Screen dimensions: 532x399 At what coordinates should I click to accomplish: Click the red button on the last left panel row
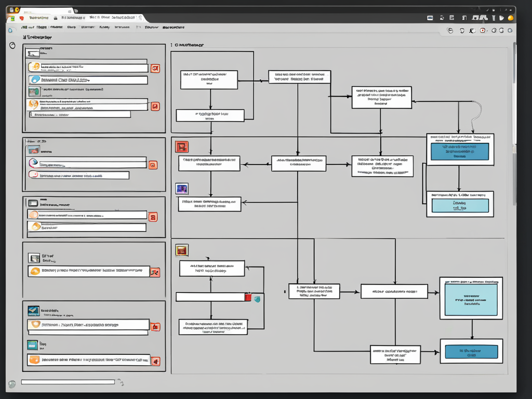155,362
